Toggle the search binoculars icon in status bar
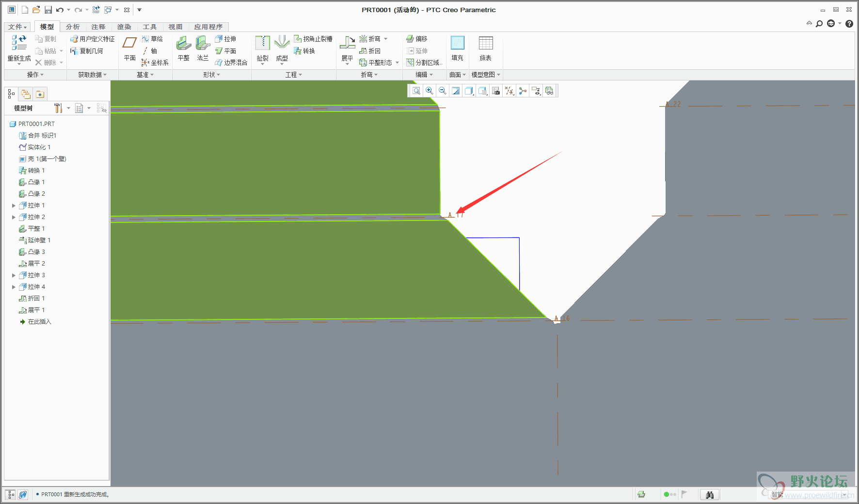 [x=710, y=494]
